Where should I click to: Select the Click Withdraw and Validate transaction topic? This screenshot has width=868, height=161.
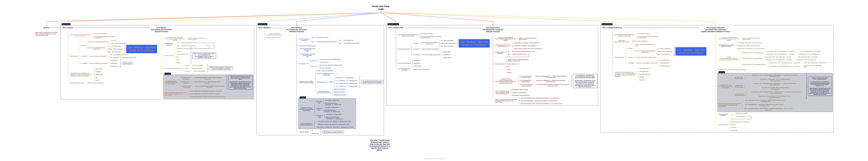297,30
